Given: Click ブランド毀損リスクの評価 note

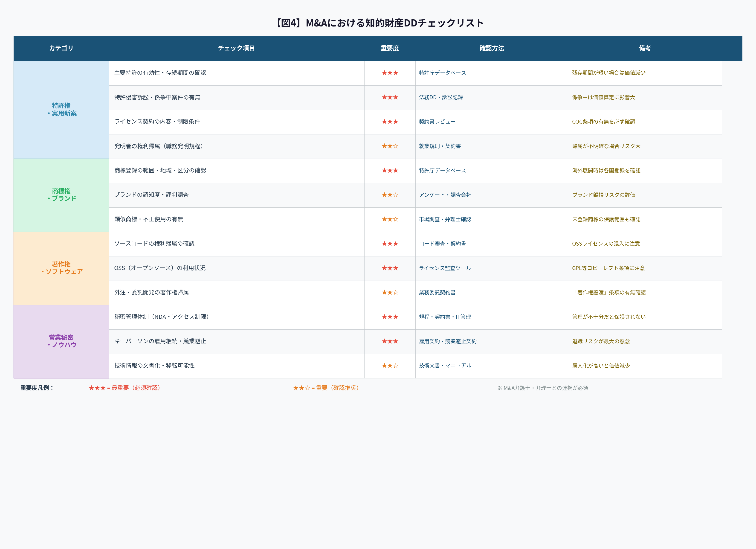Looking at the screenshot, I should click(x=603, y=195).
